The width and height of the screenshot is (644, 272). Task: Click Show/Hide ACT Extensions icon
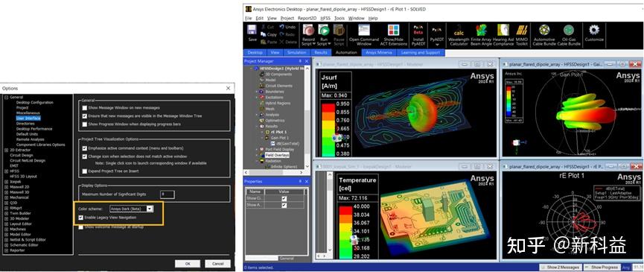tap(393, 30)
